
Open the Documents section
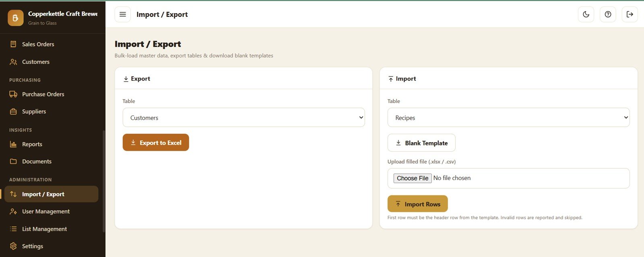51,162
